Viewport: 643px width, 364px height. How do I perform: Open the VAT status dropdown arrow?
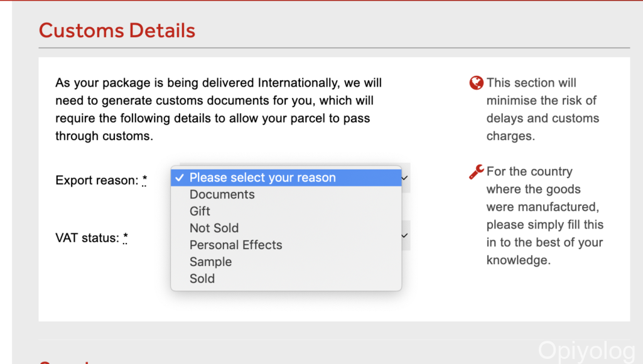pyautogui.click(x=405, y=235)
